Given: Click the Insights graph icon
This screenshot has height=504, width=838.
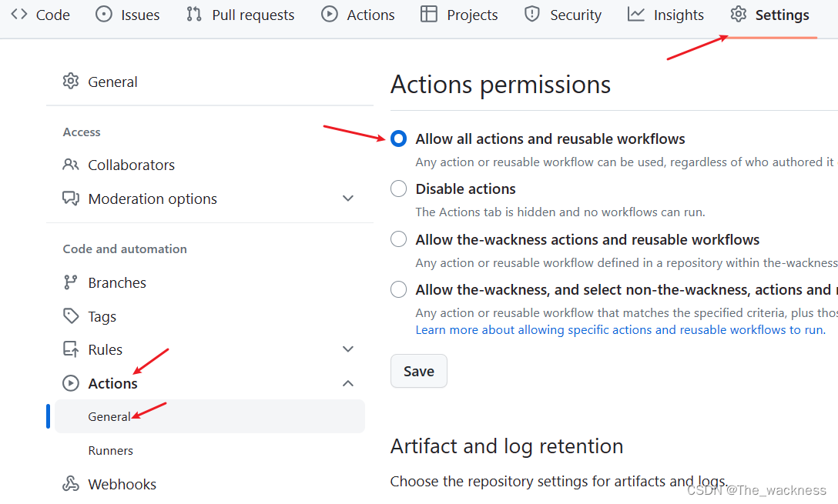Looking at the screenshot, I should click(x=635, y=14).
